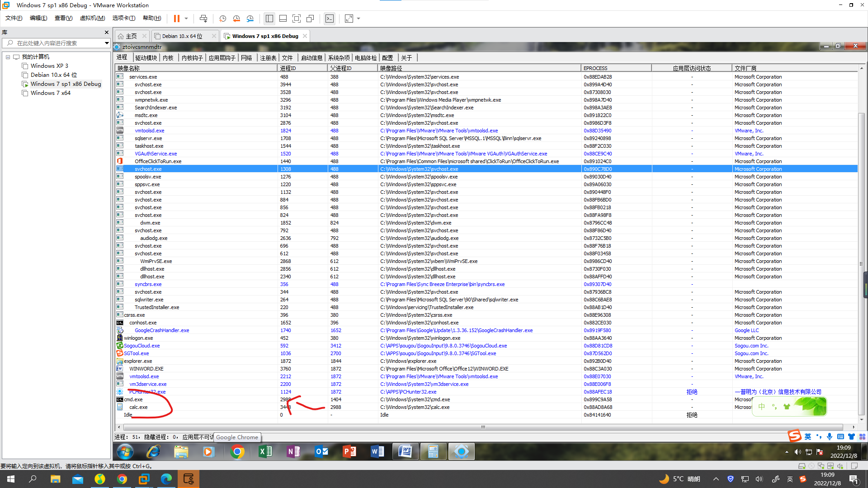Click the snapshot take icon
868x488 pixels.
(x=222, y=19)
